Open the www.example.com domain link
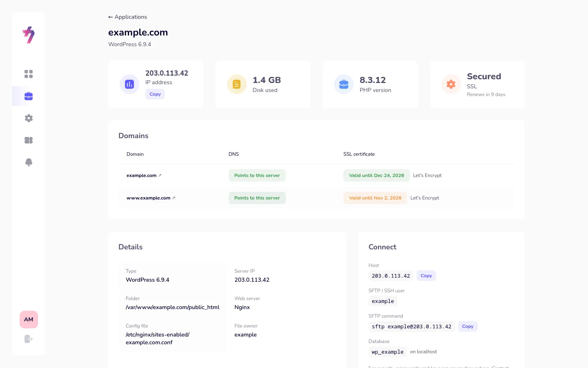Image resolution: width=588 pixels, height=368 pixels. pos(148,198)
